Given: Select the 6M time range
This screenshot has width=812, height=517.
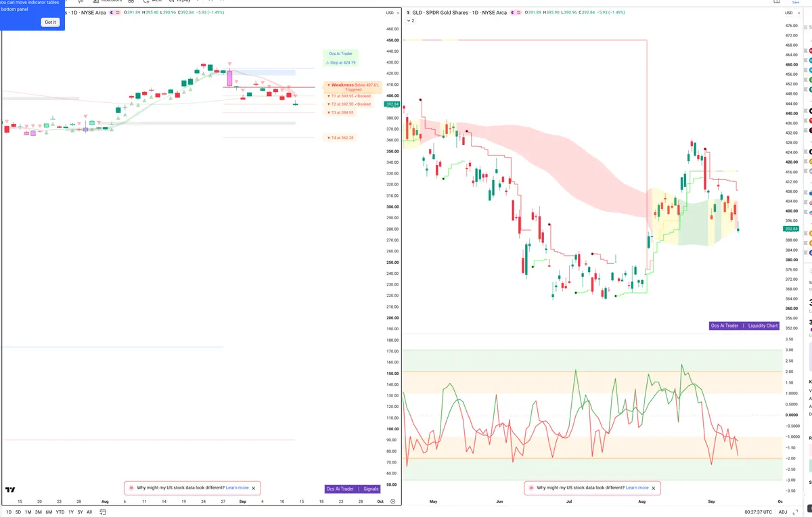Looking at the screenshot, I should pyautogui.click(x=49, y=512).
